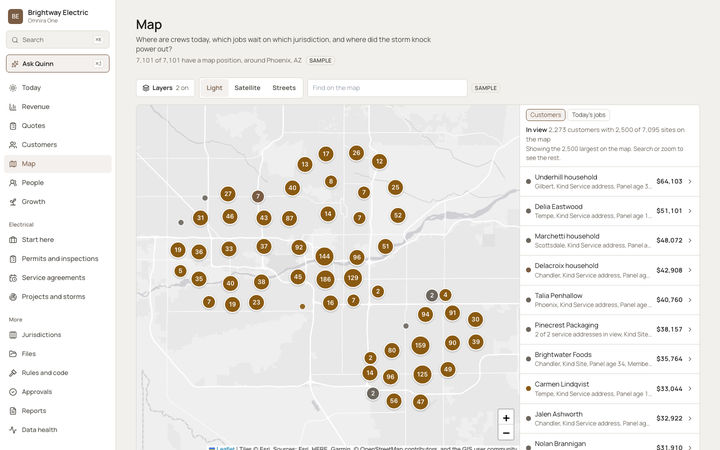Zoom out with the minus map button
Screen dimensions: 720x450
pyautogui.click(x=506, y=433)
